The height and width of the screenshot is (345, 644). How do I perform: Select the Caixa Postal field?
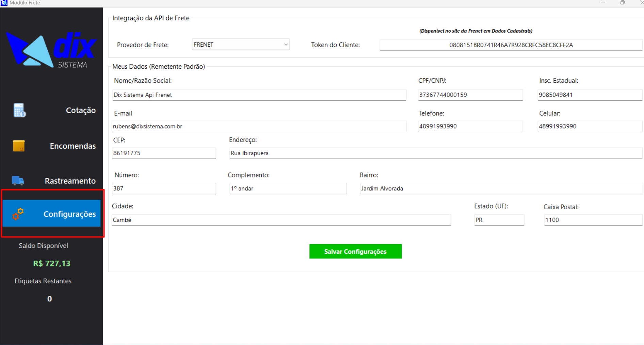(x=592, y=220)
